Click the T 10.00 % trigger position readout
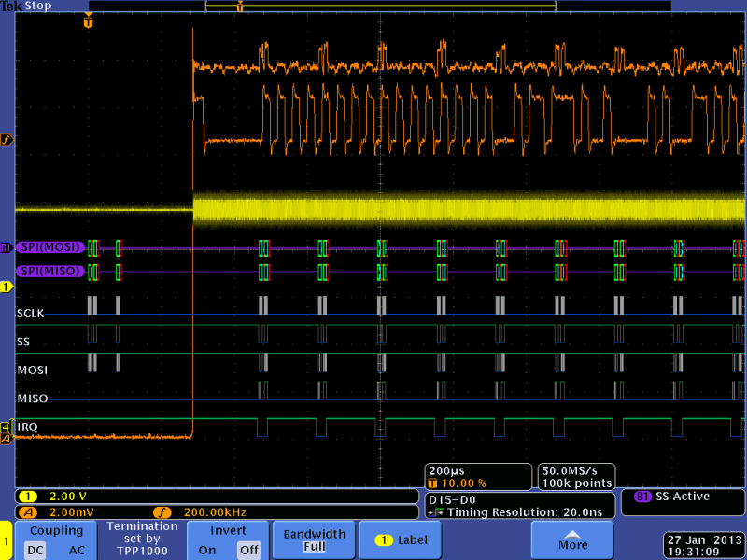747x560 pixels. coord(458,483)
